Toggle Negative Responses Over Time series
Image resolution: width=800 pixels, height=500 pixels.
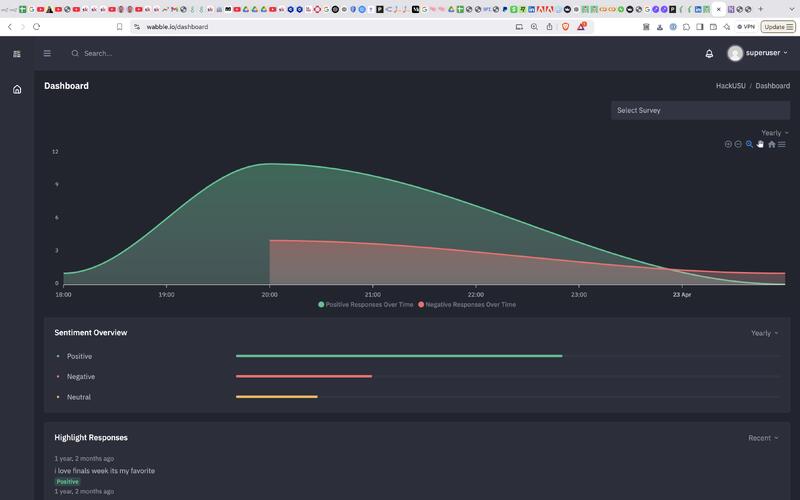(x=468, y=304)
